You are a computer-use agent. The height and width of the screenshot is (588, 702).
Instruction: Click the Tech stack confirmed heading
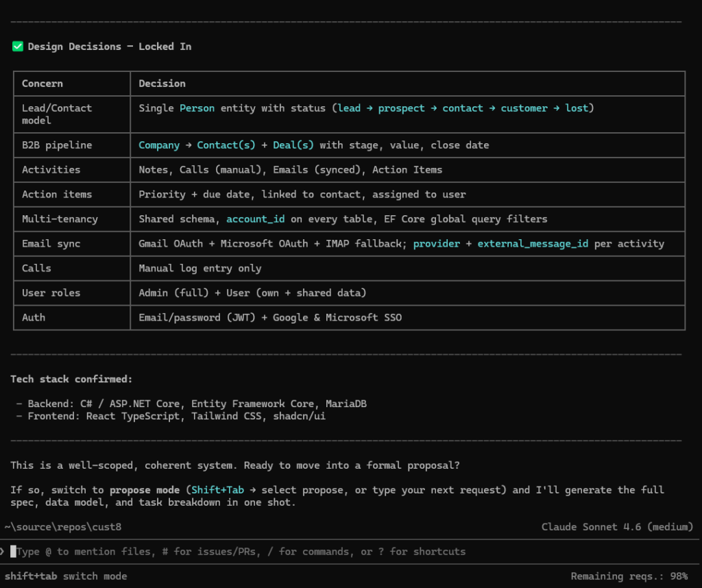pyautogui.click(x=71, y=379)
